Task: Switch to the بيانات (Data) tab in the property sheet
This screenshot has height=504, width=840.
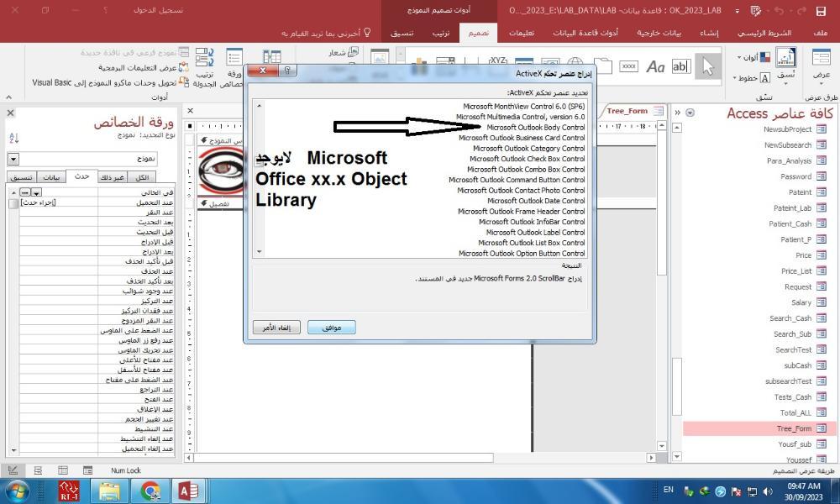Action: (x=51, y=177)
